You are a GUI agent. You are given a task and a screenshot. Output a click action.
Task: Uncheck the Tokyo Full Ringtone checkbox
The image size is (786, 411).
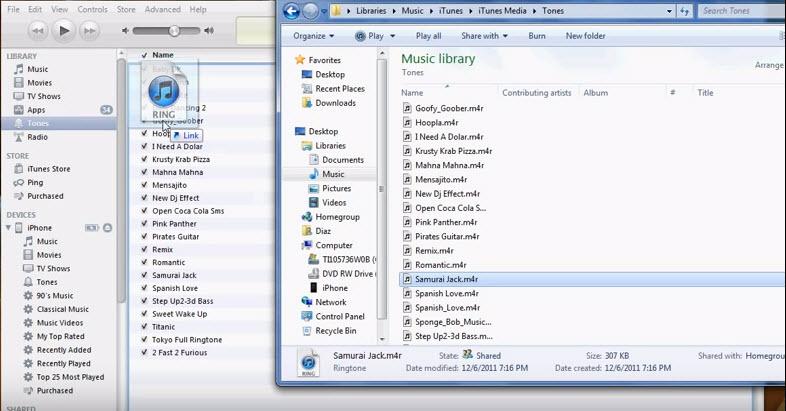(x=144, y=339)
